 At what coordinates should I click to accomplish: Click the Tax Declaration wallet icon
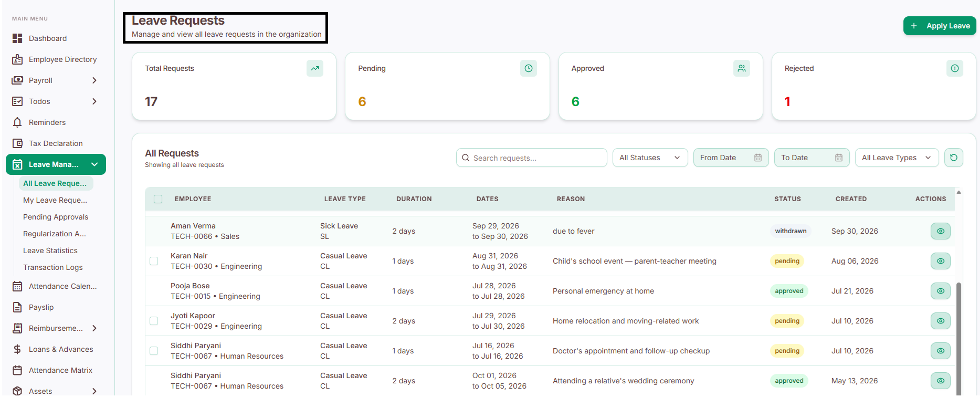point(17,143)
